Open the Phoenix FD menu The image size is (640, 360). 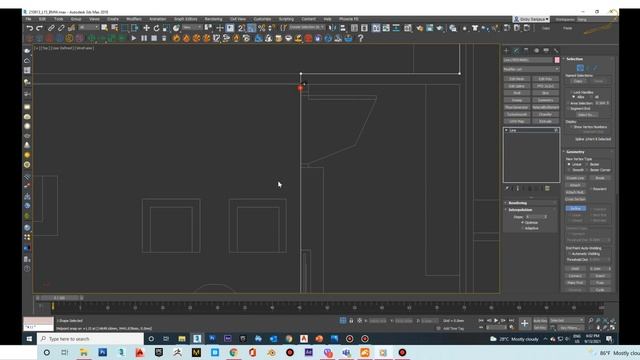[349, 19]
